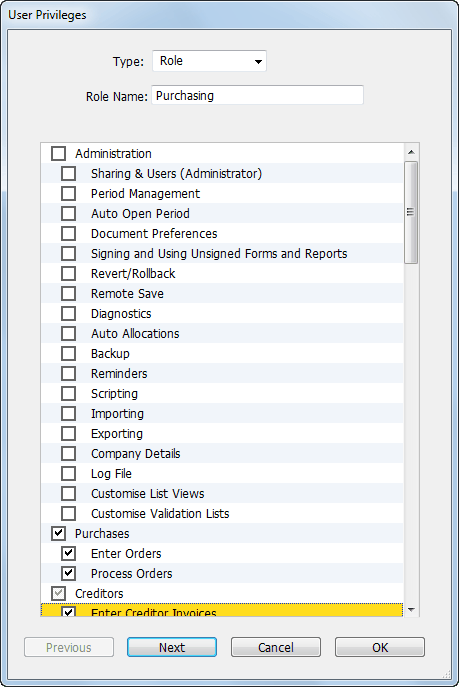Enable the Administration group checkbox

[x=59, y=154]
